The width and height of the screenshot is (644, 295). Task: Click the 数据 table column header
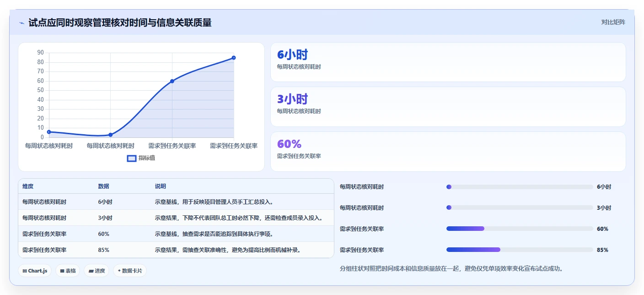coord(103,186)
